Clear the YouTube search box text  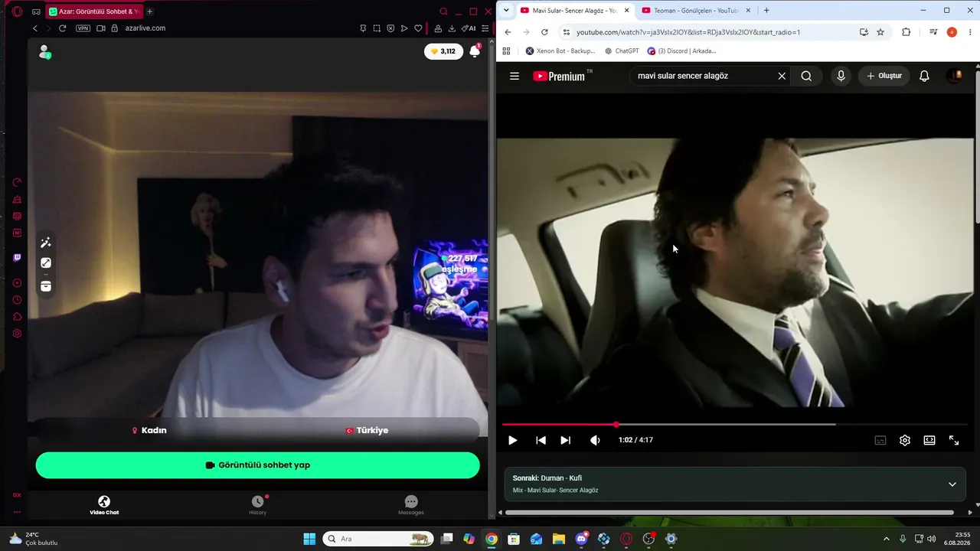point(782,76)
